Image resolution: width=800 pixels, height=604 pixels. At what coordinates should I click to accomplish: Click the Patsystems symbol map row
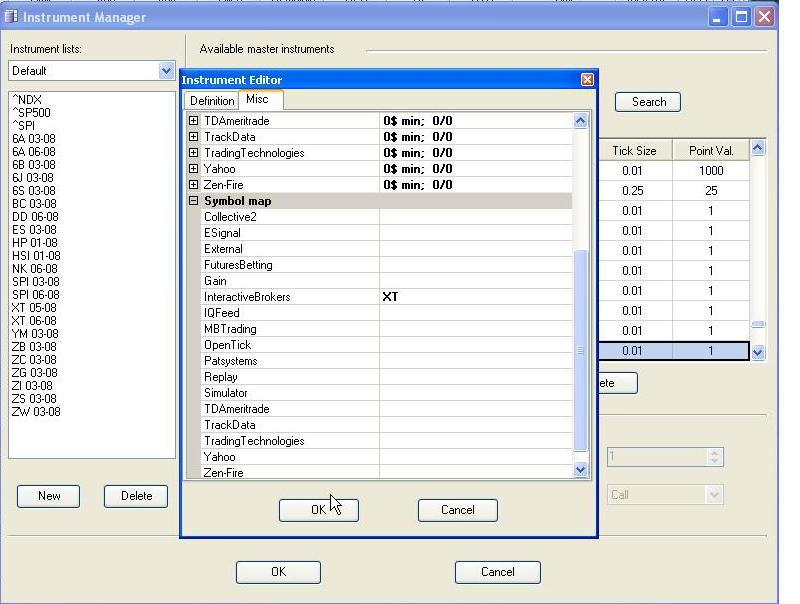pos(386,361)
